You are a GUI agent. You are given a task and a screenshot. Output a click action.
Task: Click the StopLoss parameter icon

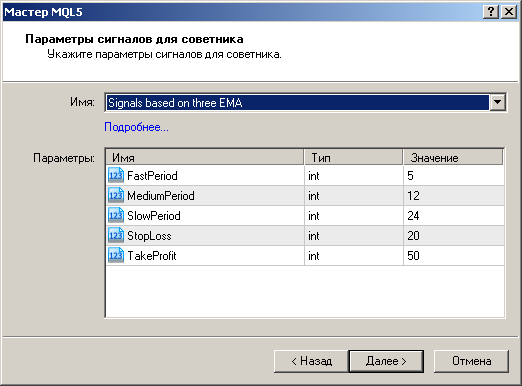point(116,235)
